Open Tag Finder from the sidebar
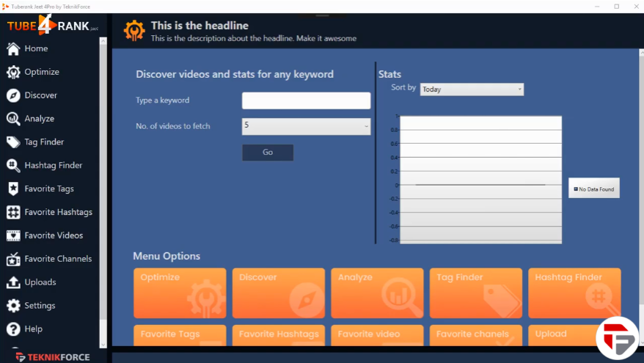The height and width of the screenshot is (363, 644). tap(44, 142)
